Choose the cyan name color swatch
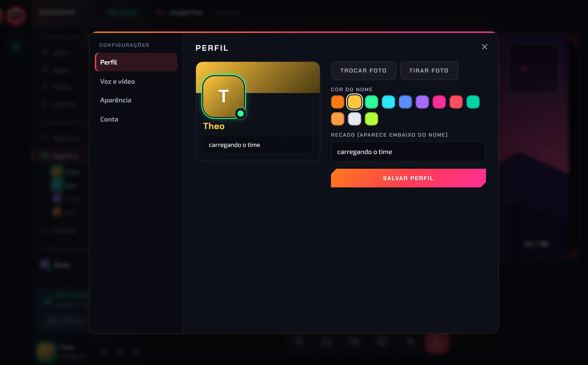The image size is (588, 365). pyautogui.click(x=388, y=102)
